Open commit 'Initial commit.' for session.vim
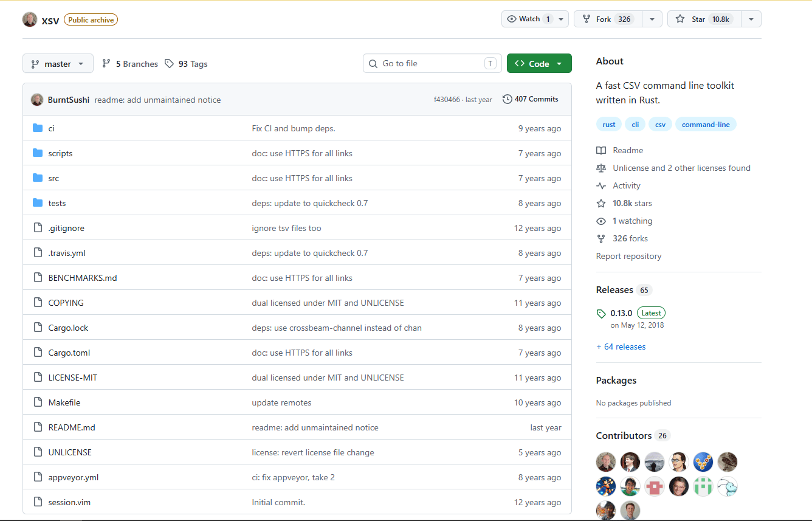812x521 pixels. pyautogui.click(x=278, y=502)
